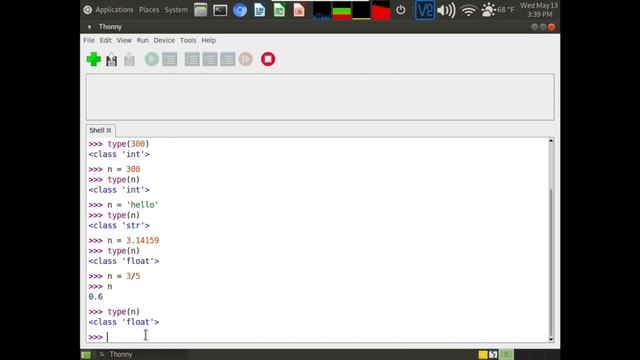Create a new file with green plus icon
Viewport: 640px width, 360px height.
[x=93, y=59]
